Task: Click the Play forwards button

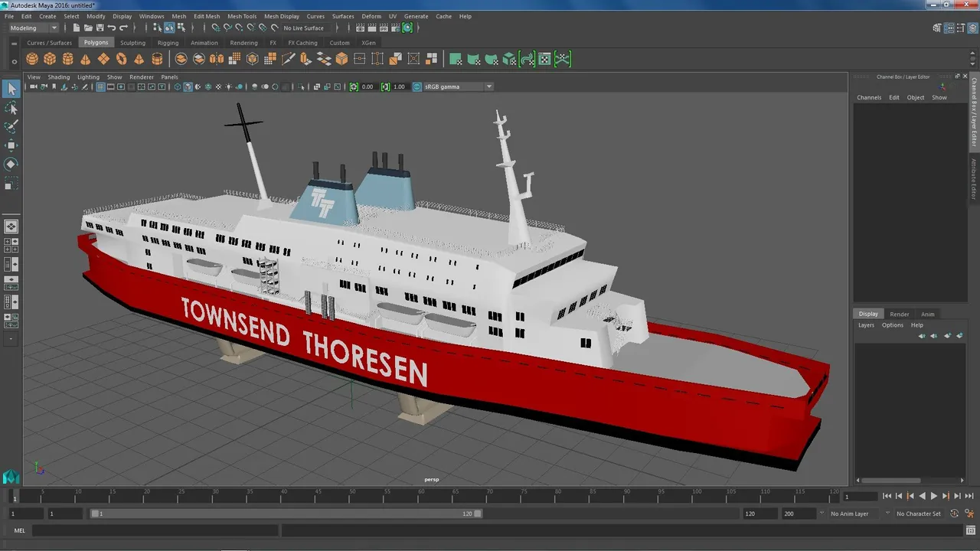Action: point(934,496)
